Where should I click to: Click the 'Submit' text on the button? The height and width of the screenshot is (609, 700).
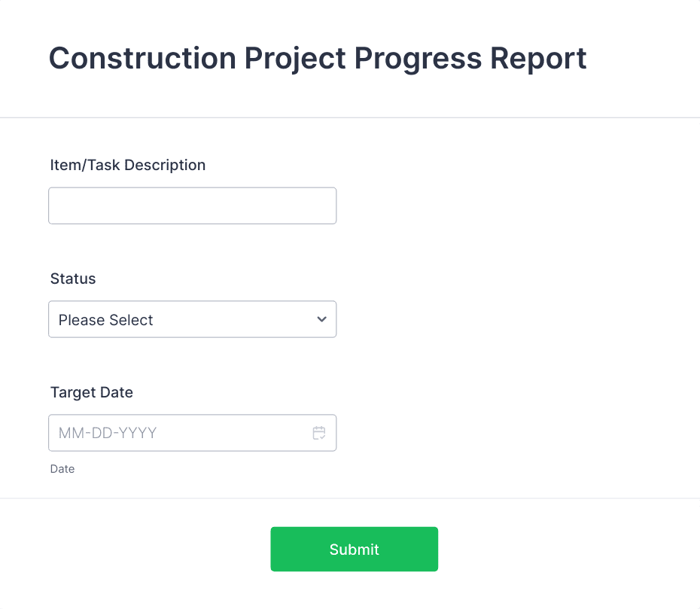coord(354,550)
